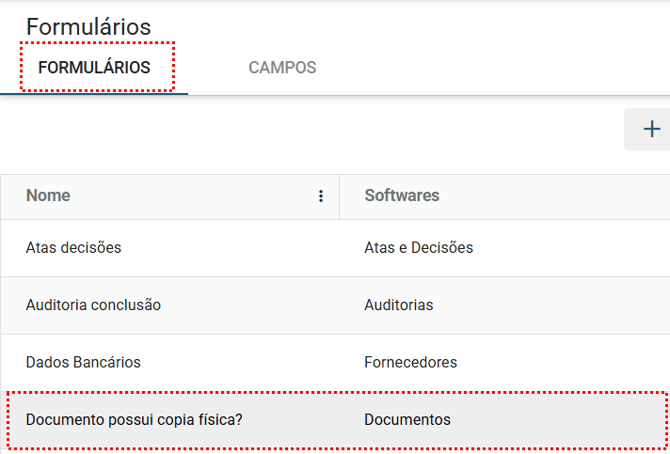The width and height of the screenshot is (670, 454).
Task: Click the Fornecedores software cell
Action: (x=410, y=362)
